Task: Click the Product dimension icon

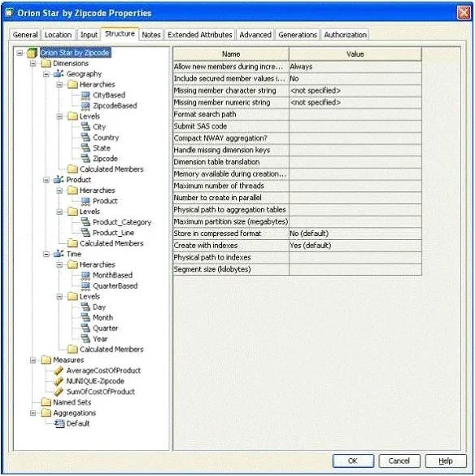Action: (x=59, y=180)
